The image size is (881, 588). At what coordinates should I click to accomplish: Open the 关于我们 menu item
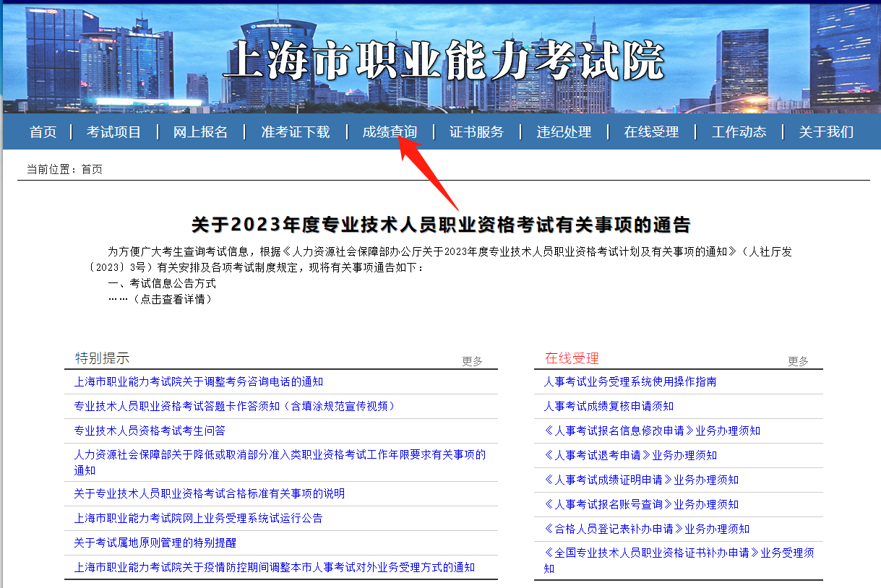(x=825, y=131)
